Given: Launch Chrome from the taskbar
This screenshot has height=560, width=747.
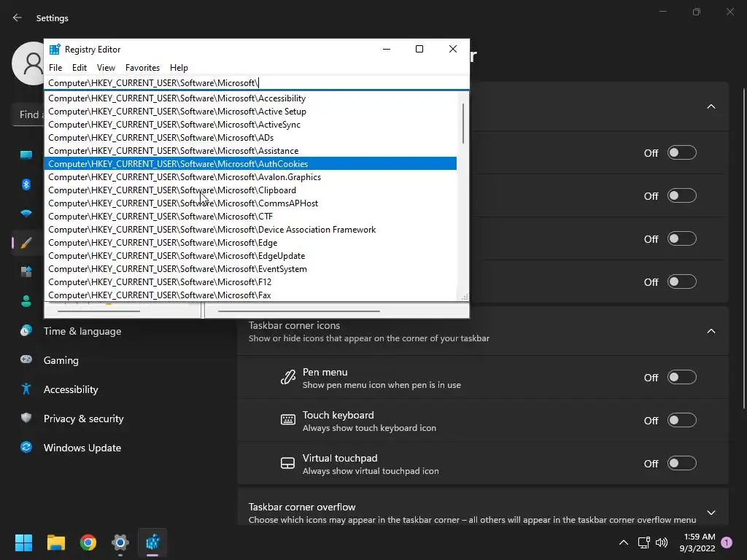Looking at the screenshot, I should point(88,542).
